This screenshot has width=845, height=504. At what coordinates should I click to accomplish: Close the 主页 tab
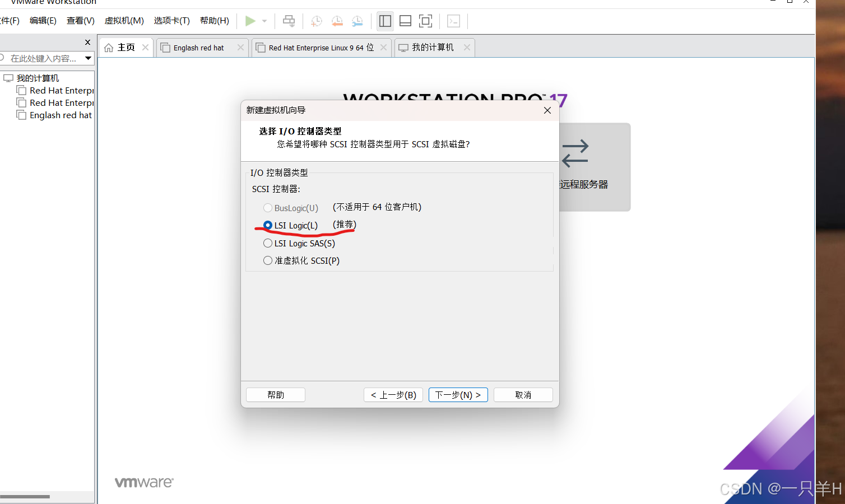click(145, 48)
